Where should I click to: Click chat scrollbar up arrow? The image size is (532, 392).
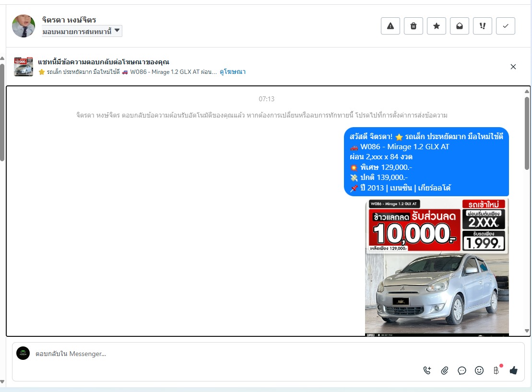point(527,91)
